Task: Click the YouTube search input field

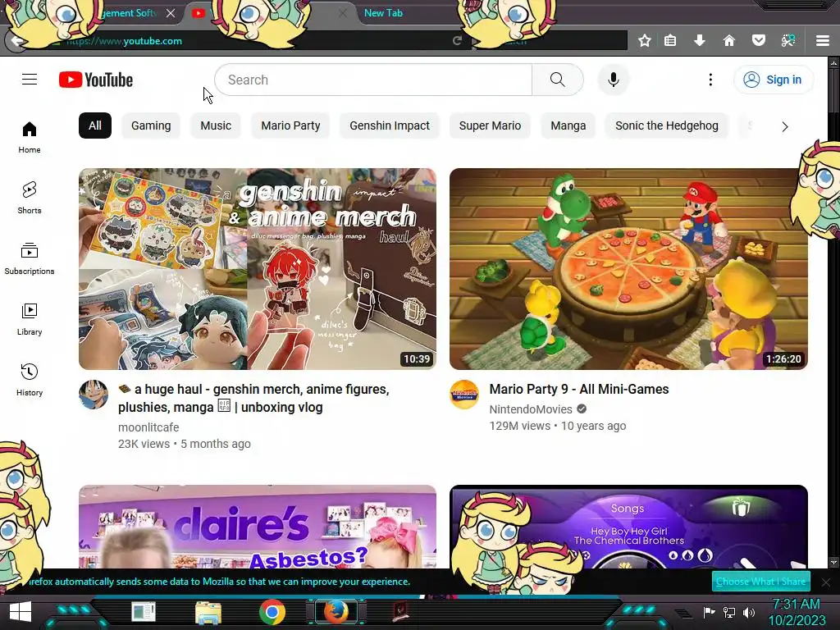Action: (x=373, y=80)
